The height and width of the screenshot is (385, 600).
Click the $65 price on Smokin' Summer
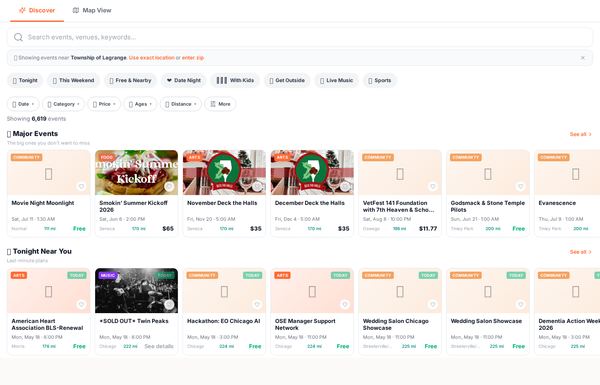pyautogui.click(x=168, y=228)
